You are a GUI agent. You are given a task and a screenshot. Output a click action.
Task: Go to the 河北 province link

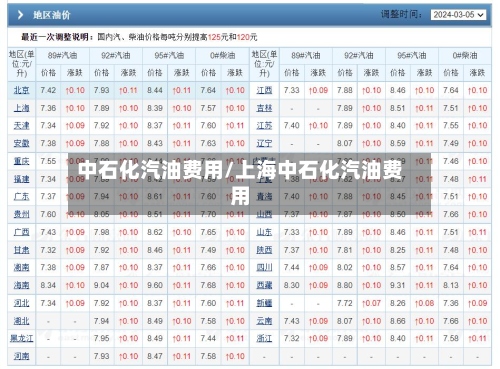click(22, 303)
